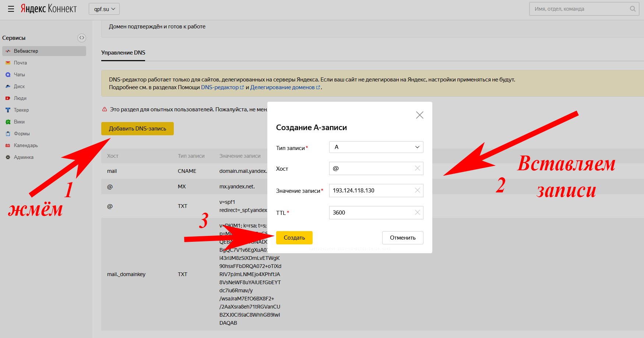644x338 pixels.
Task: Click the Вики icon in sidebar
Action: pos(8,122)
